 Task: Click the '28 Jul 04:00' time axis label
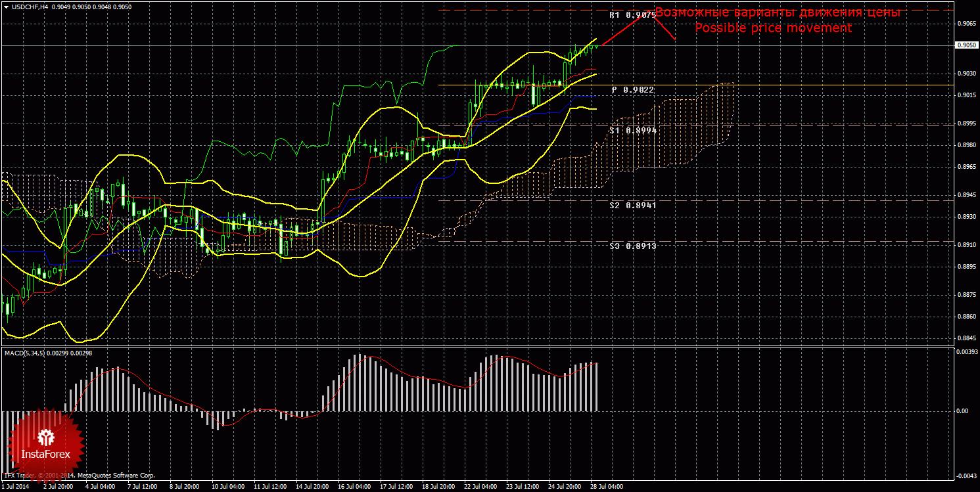607,487
